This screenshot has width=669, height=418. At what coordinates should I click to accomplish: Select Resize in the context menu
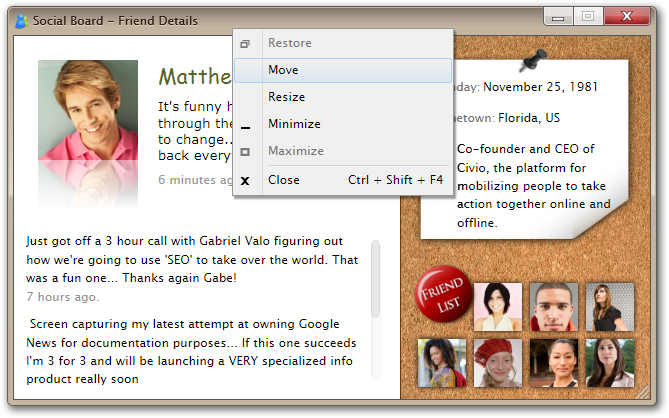(x=286, y=97)
